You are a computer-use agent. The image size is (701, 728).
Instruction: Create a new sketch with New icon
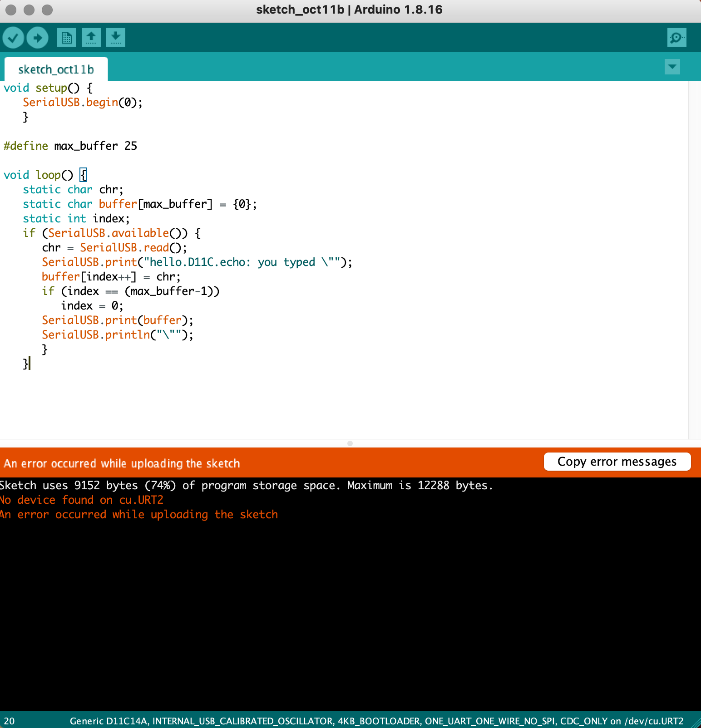tap(67, 38)
